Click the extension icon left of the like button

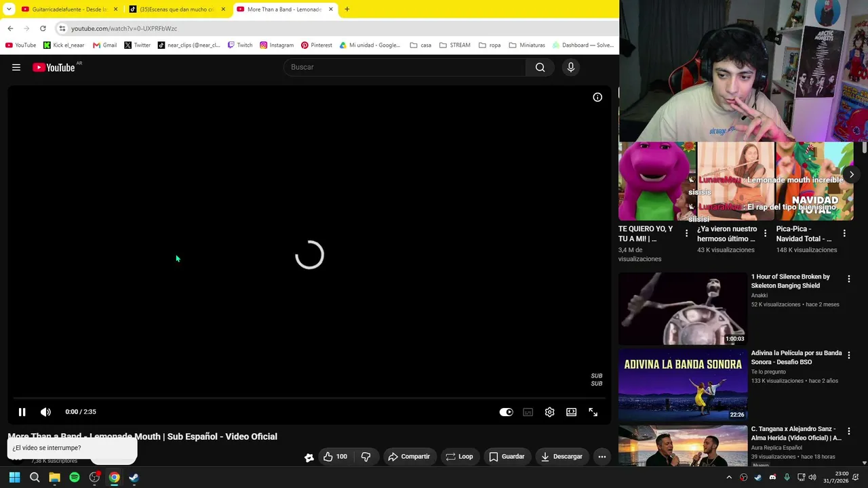point(309,457)
